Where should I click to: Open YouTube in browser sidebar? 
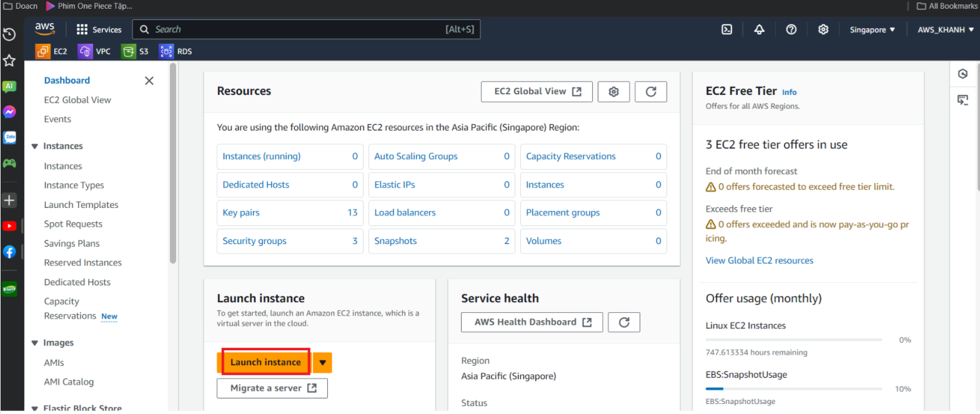[9, 226]
